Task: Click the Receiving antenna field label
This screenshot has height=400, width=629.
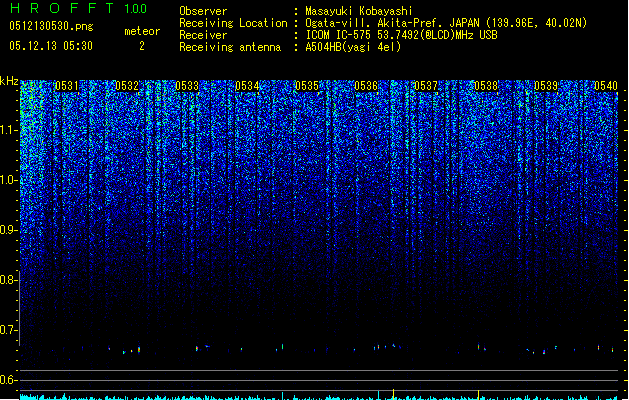Action: (x=230, y=47)
